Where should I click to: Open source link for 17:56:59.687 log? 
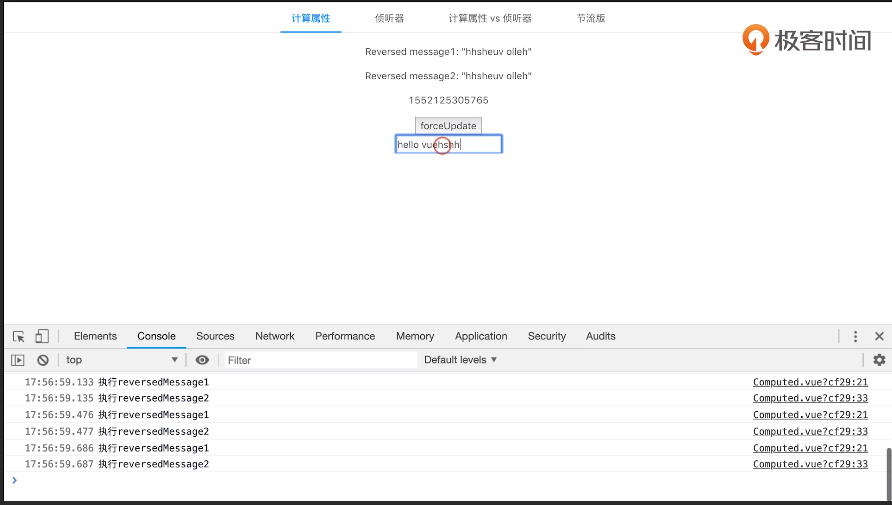click(x=810, y=464)
